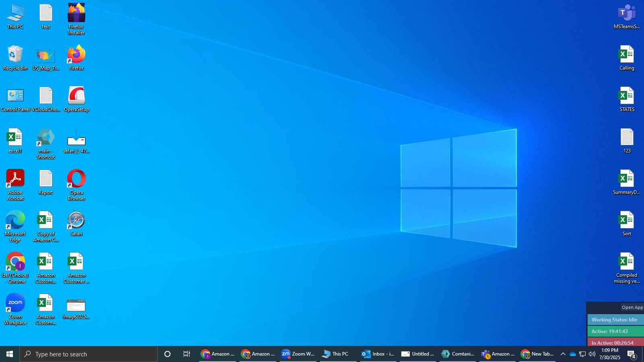Select the Calling Excel file

point(627,58)
